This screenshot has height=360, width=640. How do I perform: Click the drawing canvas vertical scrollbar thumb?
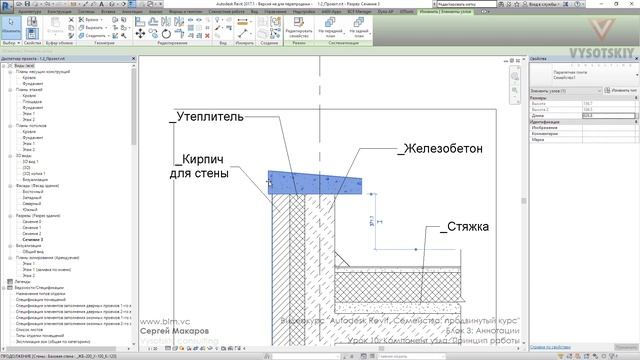(x=524, y=200)
